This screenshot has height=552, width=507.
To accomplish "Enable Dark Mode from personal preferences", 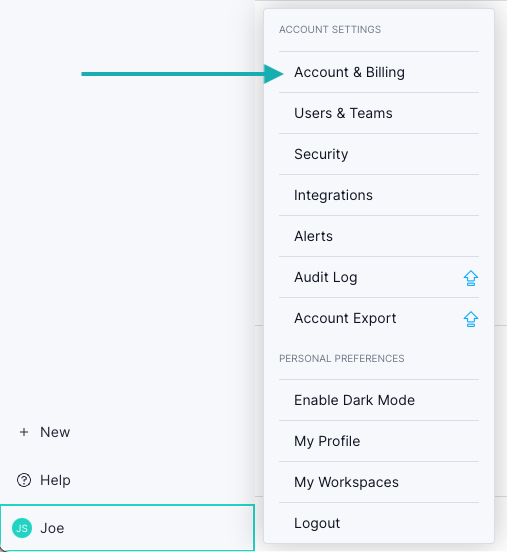I will (379, 400).
